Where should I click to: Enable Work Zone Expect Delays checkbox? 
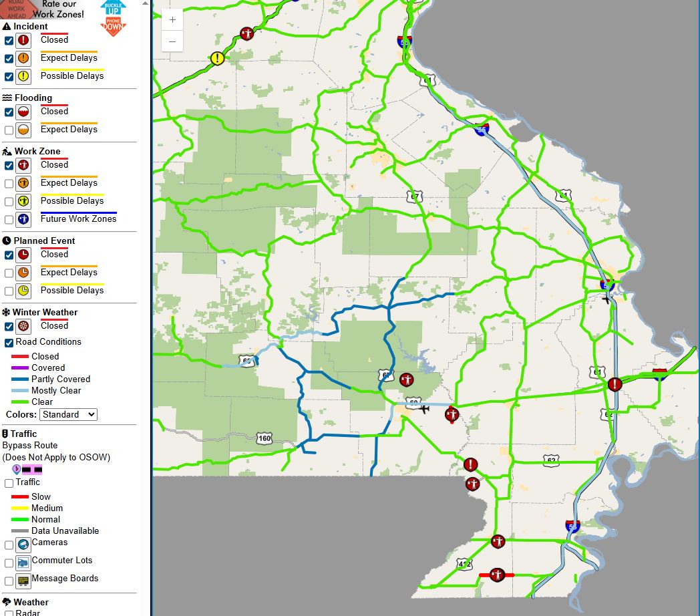(x=9, y=184)
